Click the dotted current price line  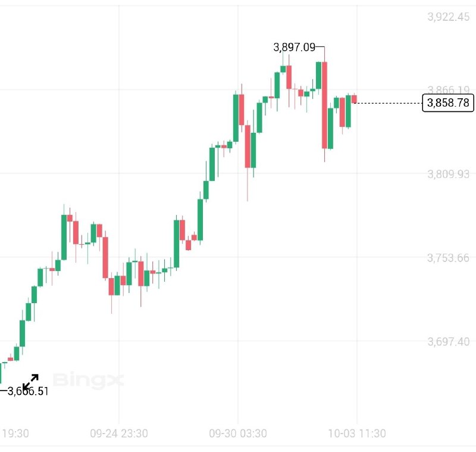387,103
